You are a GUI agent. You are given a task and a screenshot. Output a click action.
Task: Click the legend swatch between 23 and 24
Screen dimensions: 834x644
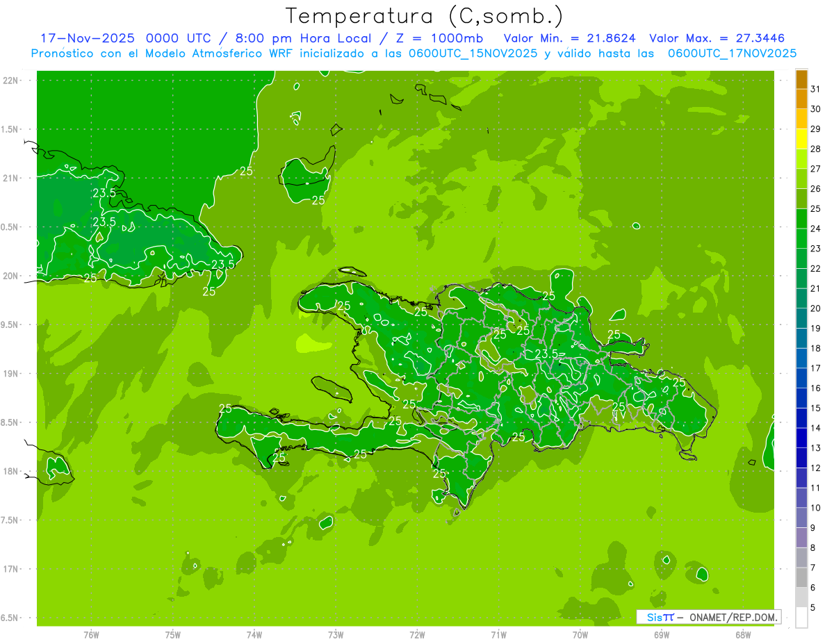[x=801, y=238]
